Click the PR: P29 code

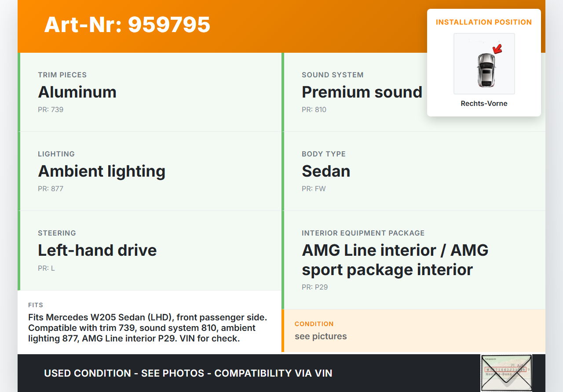click(x=314, y=287)
